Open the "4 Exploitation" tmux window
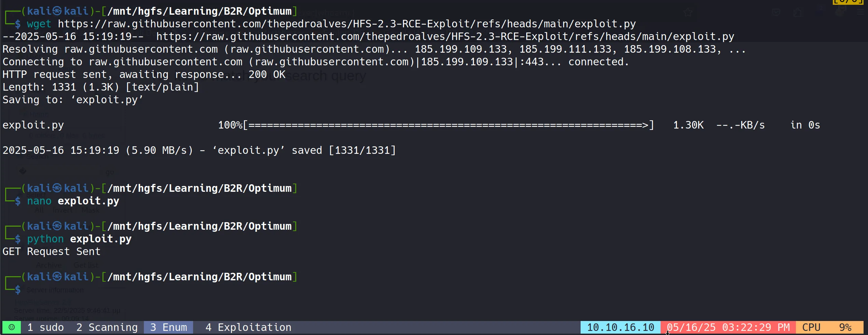The width and height of the screenshot is (868, 335). click(248, 327)
